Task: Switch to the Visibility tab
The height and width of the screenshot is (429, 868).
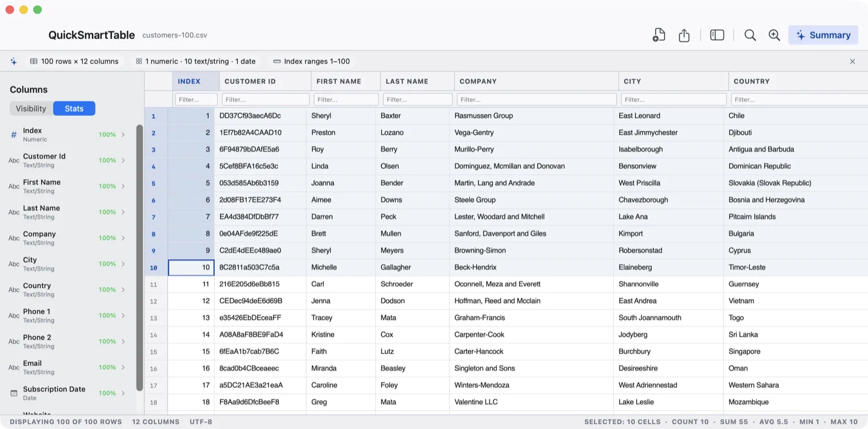Action: point(31,108)
